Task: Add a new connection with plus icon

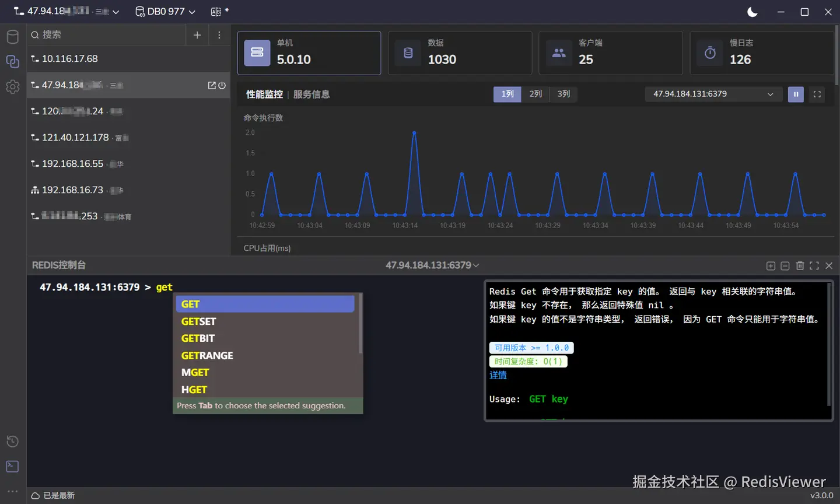Action: pos(197,35)
